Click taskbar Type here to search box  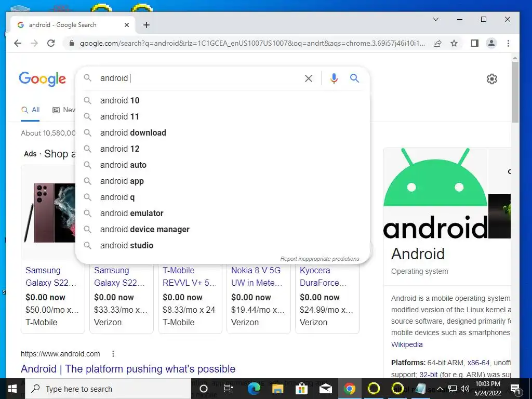tap(108, 389)
